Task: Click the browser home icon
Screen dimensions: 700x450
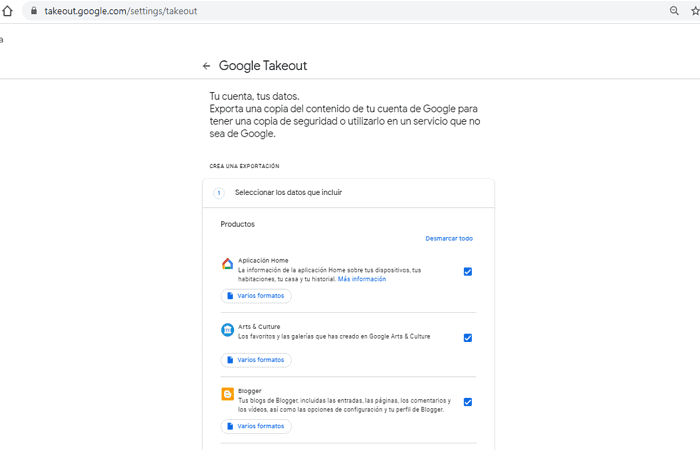Action: click(x=7, y=11)
